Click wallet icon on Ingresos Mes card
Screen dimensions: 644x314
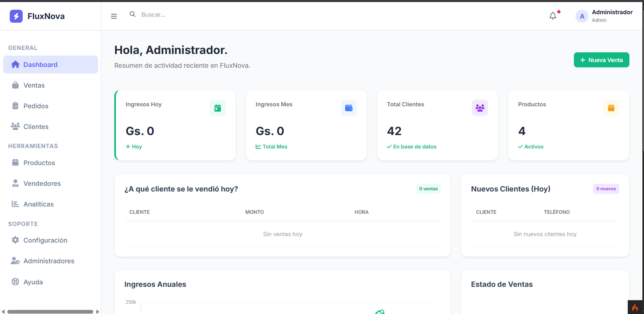(349, 108)
